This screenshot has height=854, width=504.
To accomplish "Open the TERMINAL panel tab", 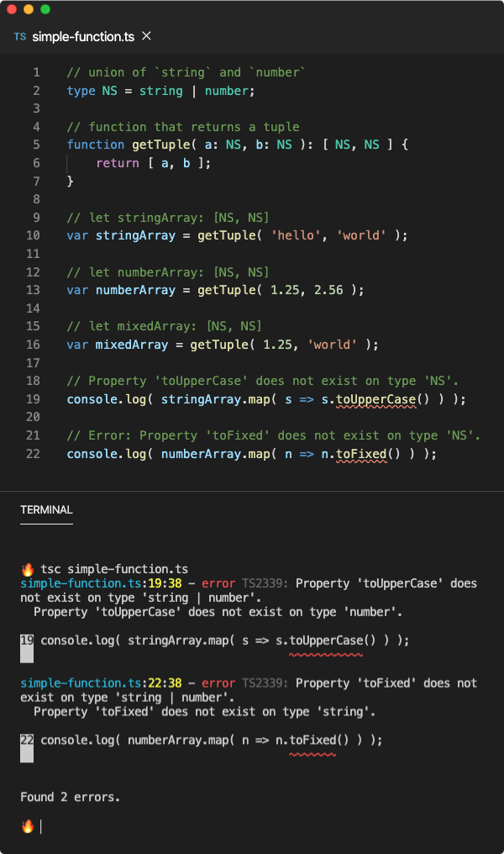I will 46,509.
